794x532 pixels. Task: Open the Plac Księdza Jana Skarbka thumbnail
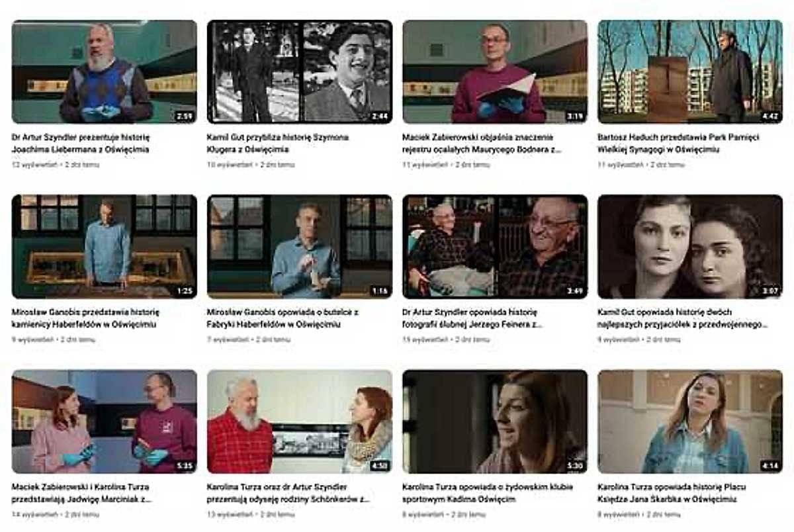click(x=690, y=421)
